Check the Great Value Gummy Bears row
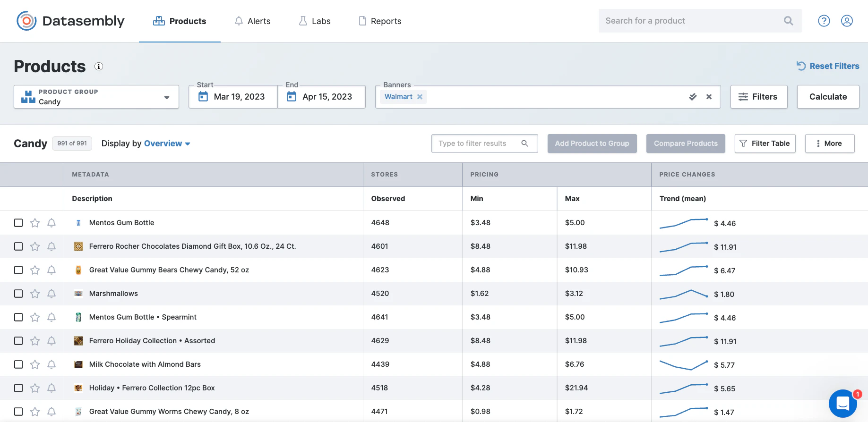Screen dimensions: 868x422 coord(18,270)
